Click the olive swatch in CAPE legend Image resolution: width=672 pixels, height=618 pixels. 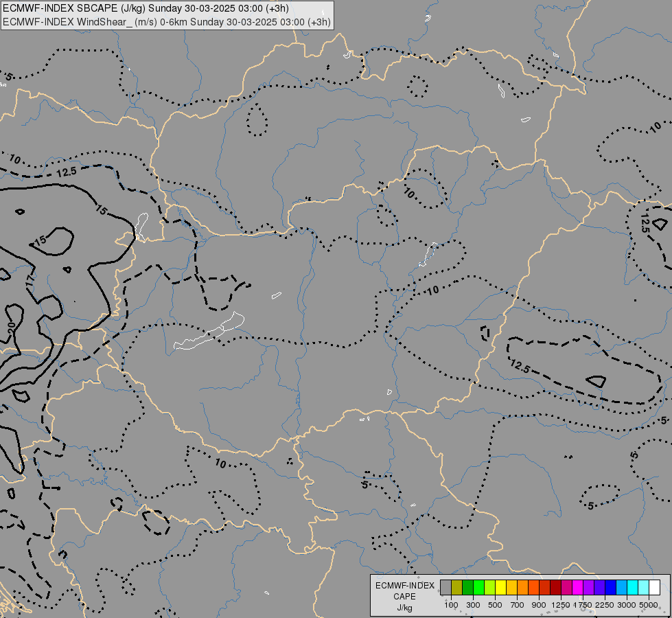[457, 587]
